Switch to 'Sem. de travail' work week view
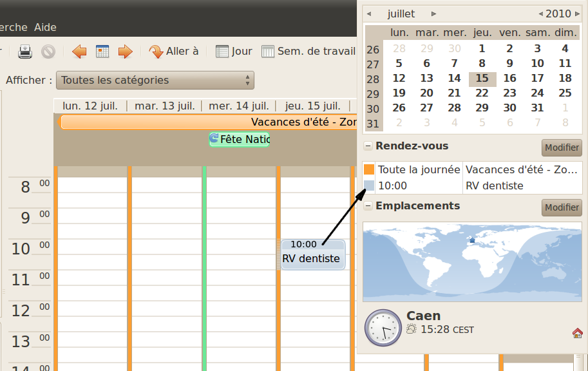The image size is (588, 371). click(x=308, y=52)
